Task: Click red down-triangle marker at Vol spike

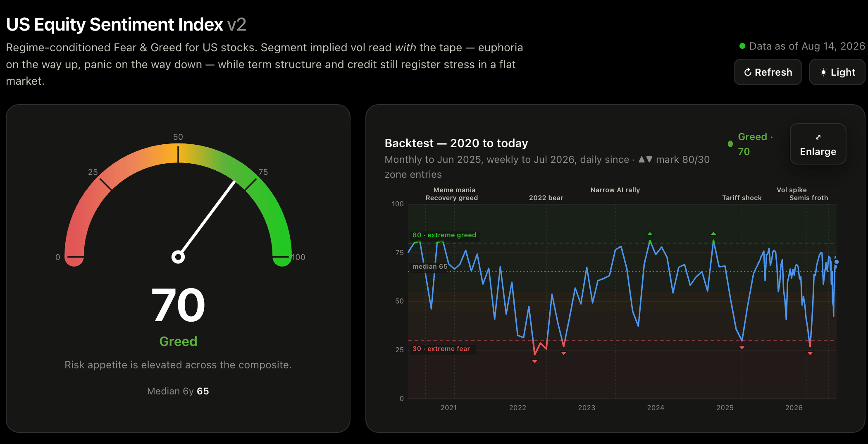Action: click(x=810, y=353)
